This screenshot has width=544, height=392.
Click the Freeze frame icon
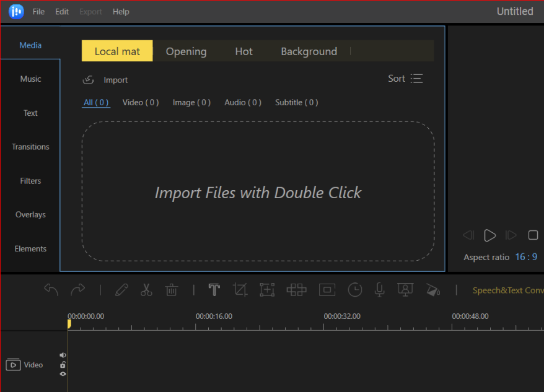(x=327, y=290)
